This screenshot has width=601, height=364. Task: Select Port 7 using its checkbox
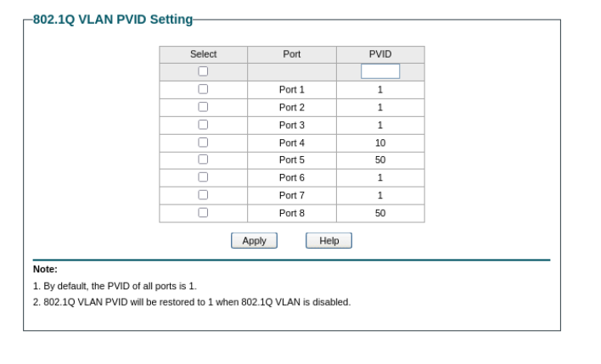coord(203,195)
